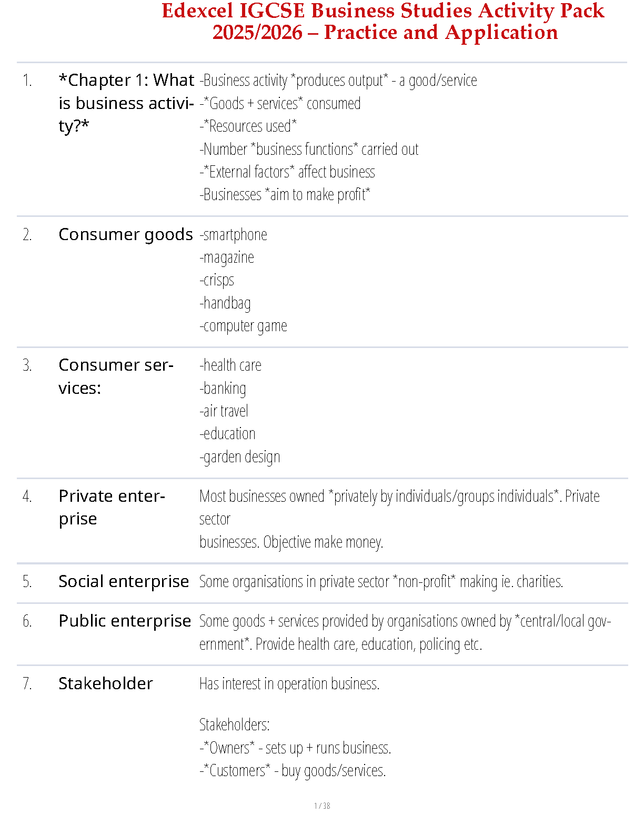Click the "Chapter 1: What is business activity?" term
The image size is (644, 834).
coord(126,103)
